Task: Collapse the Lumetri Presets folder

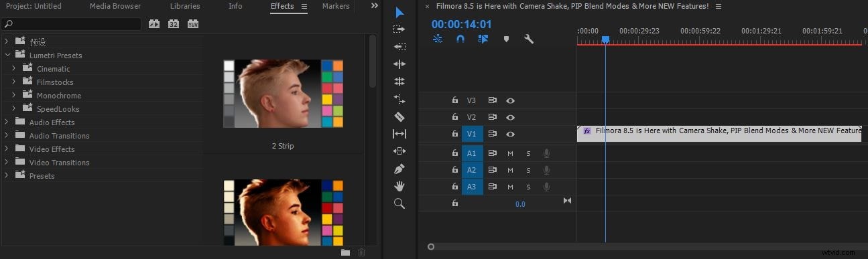Action: pos(7,55)
